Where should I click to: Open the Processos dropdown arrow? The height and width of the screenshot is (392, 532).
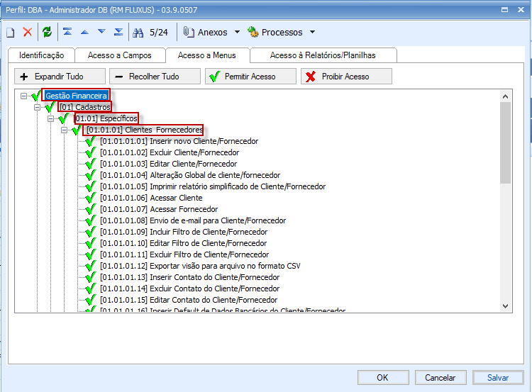click(x=313, y=32)
